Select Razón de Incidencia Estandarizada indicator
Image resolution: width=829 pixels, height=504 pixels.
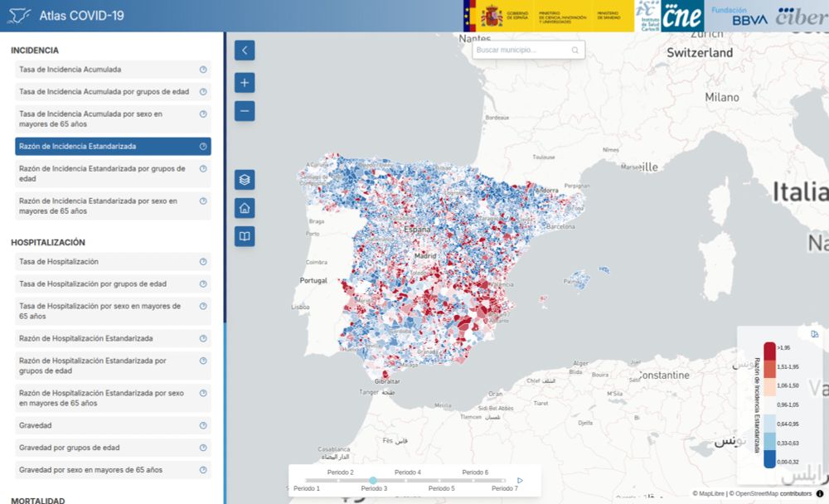coord(113,147)
